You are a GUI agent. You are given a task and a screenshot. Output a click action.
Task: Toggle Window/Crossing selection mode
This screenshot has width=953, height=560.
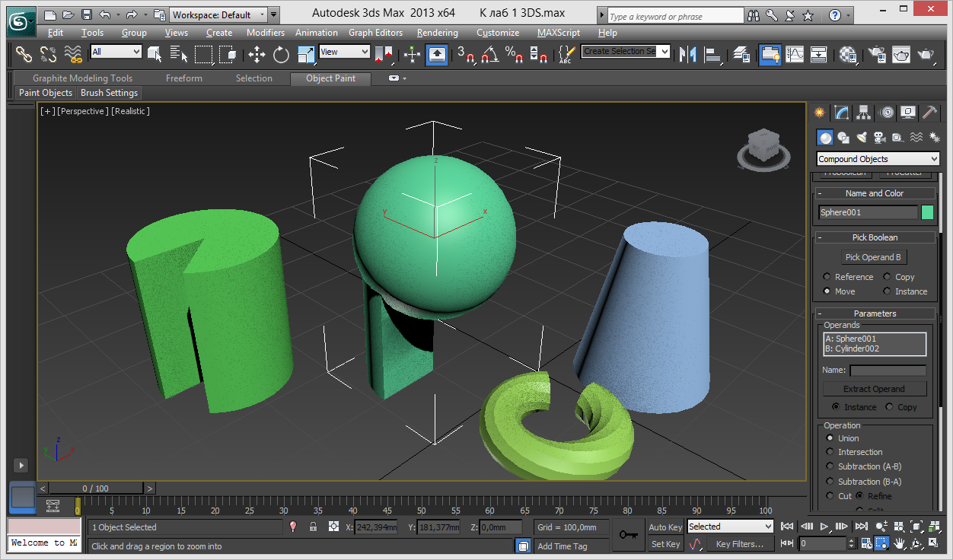(x=228, y=54)
